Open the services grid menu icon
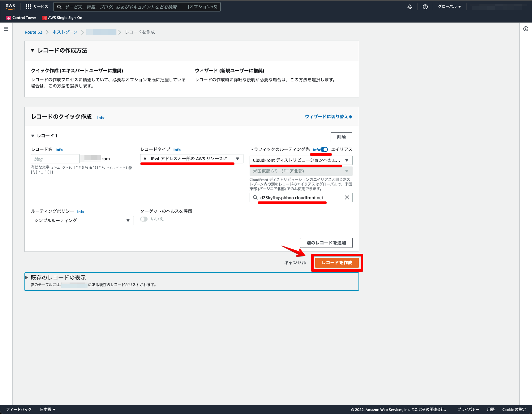Viewport: 532px width, 414px height. point(28,7)
